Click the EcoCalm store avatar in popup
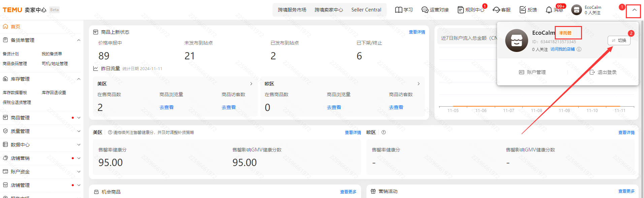644x198 pixels. (x=516, y=40)
